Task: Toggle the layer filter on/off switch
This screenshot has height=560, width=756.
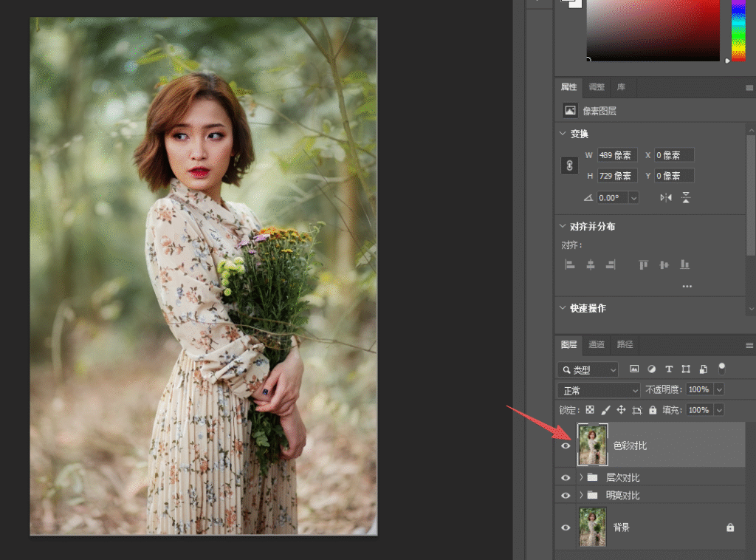Action: point(722,369)
